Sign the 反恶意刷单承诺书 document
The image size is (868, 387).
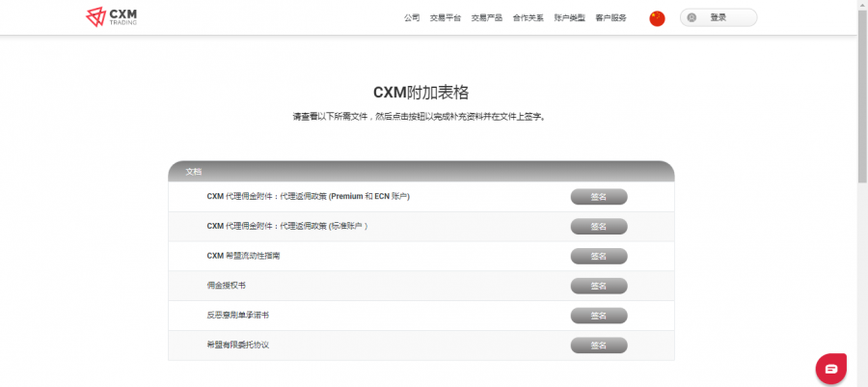tap(599, 316)
